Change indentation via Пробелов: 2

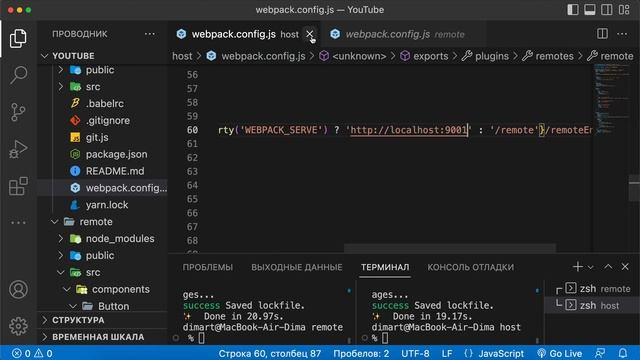click(361, 353)
